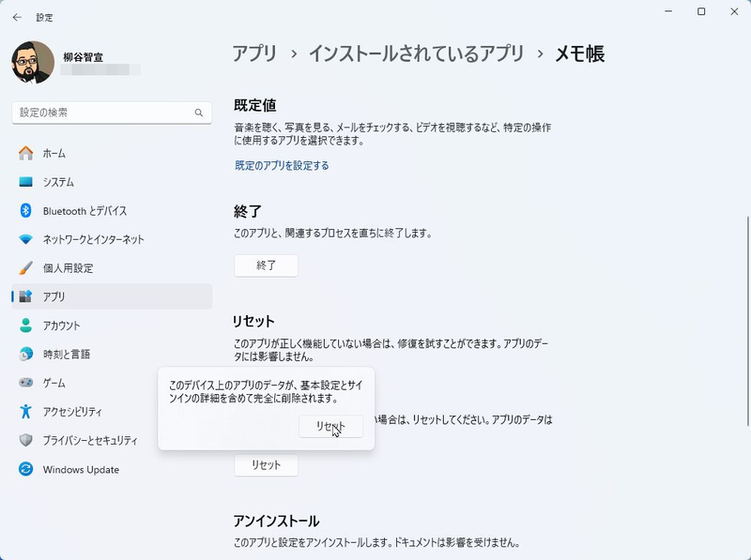Open the Windows Update icon
751x560 pixels.
[x=26, y=469]
